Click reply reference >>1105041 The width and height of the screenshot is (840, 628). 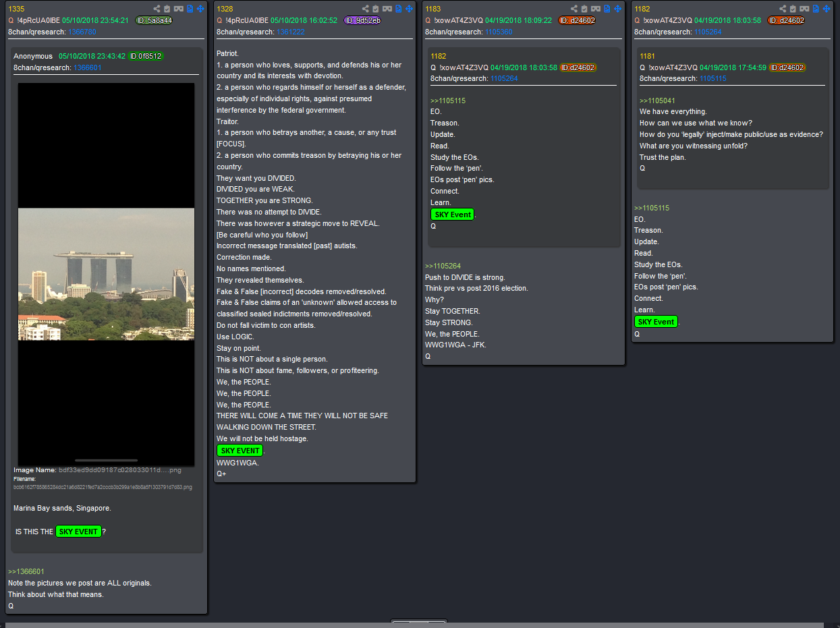(x=657, y=101)
